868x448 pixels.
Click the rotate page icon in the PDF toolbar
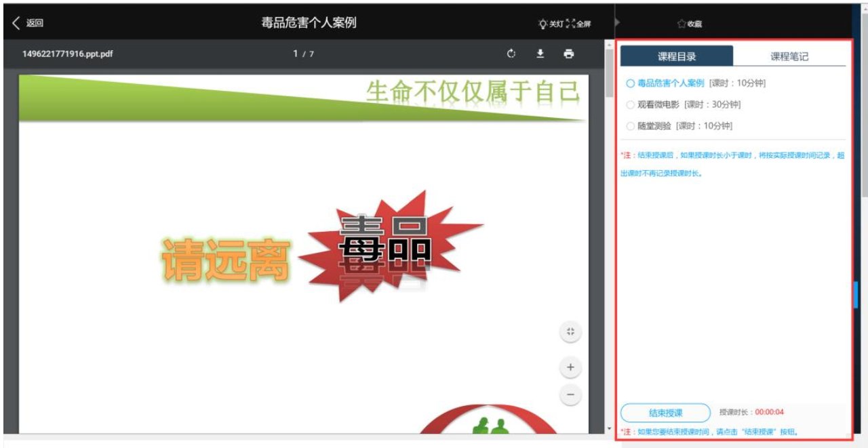[x=511, y=54]
